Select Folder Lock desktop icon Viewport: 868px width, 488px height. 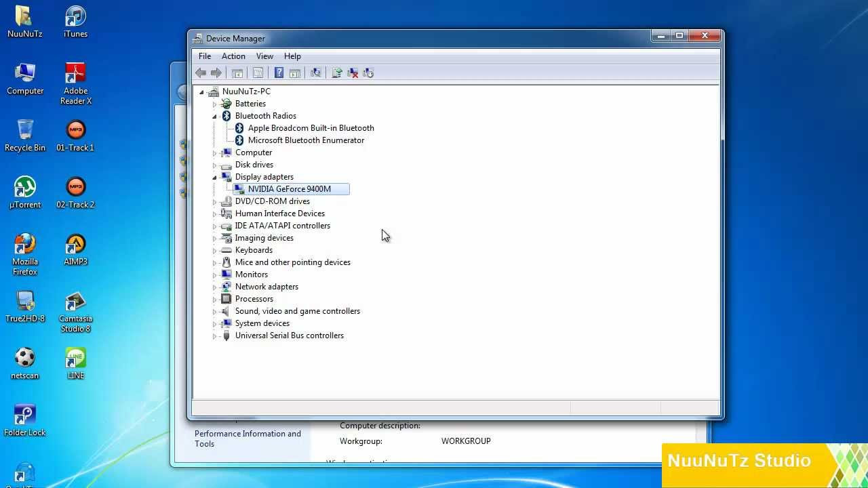25,421
